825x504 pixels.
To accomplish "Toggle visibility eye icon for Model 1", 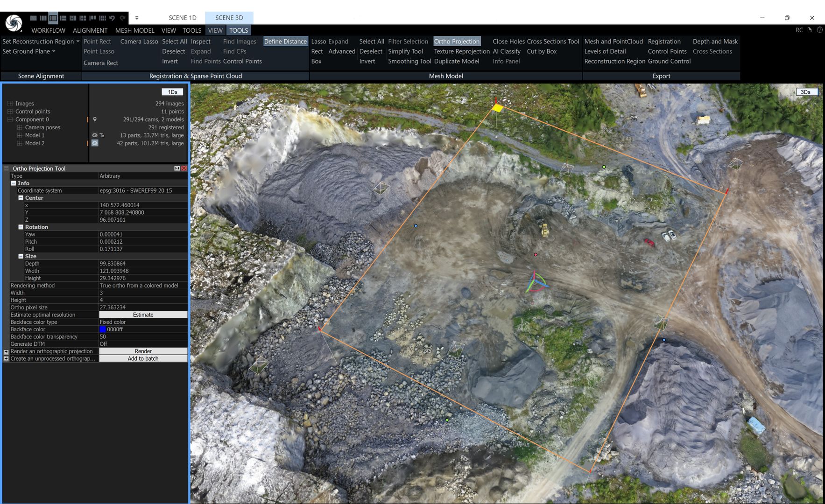I will point(95,135).
